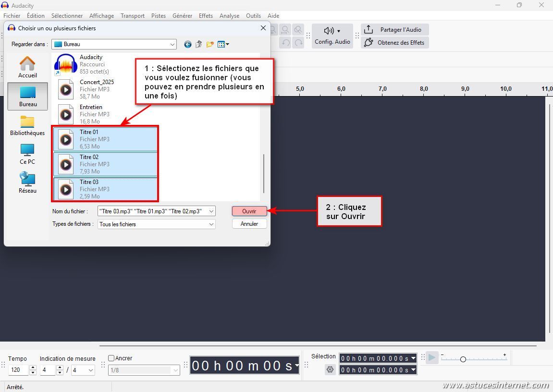The height and width of the screenshot is (392, 553).
Task: Select Ce PC in the places sidebar
Action: tap(27, 154)
